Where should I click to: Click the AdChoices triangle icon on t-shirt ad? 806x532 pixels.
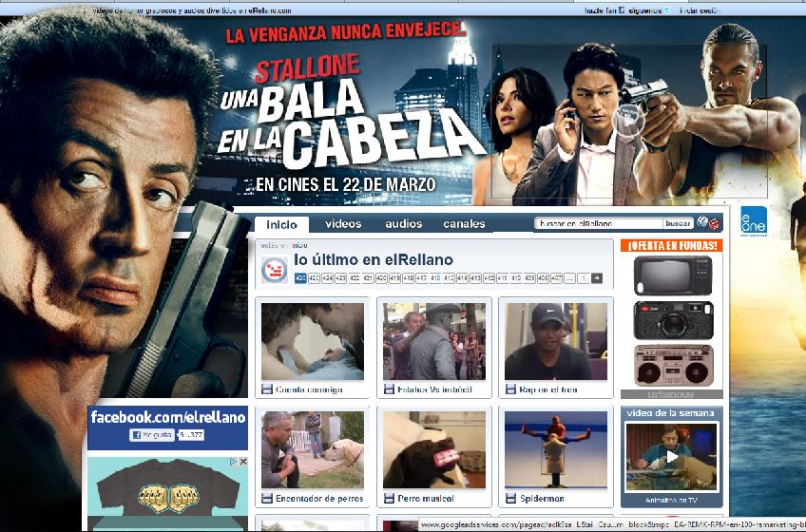(x=234, y=462)
